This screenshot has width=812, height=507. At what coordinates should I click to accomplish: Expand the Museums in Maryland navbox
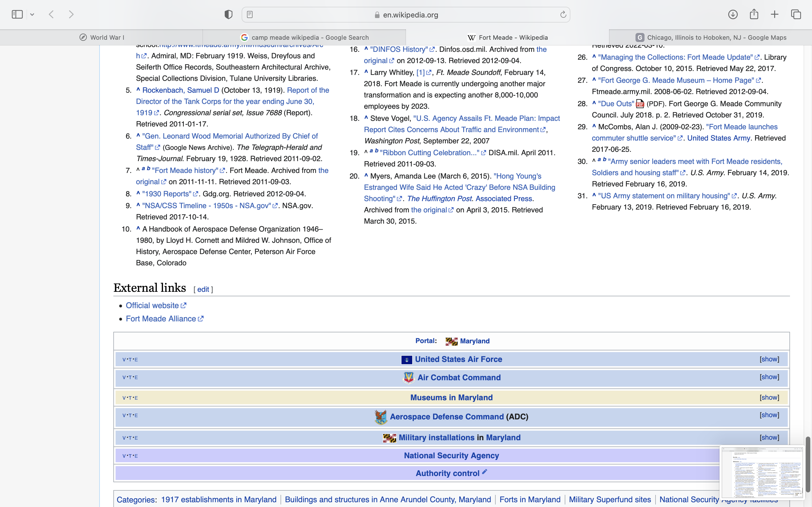pos(769,397)
